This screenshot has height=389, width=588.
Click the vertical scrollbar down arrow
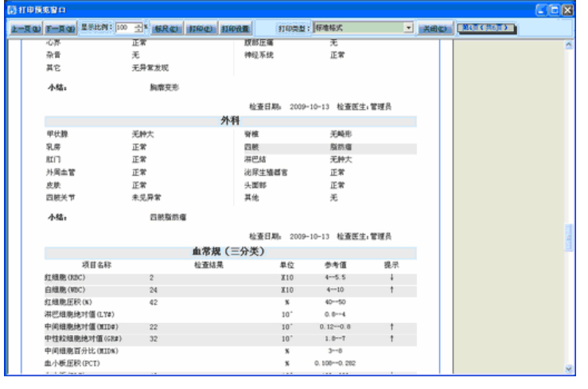click(569, 369)
